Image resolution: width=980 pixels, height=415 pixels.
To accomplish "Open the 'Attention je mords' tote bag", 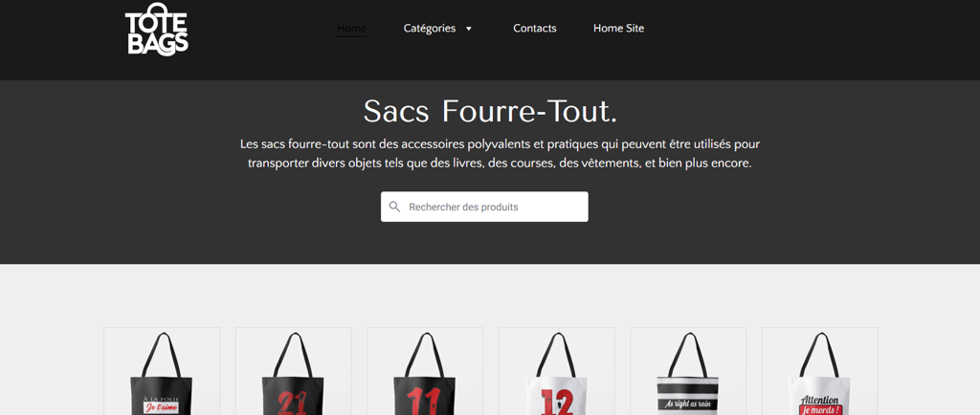I will point(819,371).
